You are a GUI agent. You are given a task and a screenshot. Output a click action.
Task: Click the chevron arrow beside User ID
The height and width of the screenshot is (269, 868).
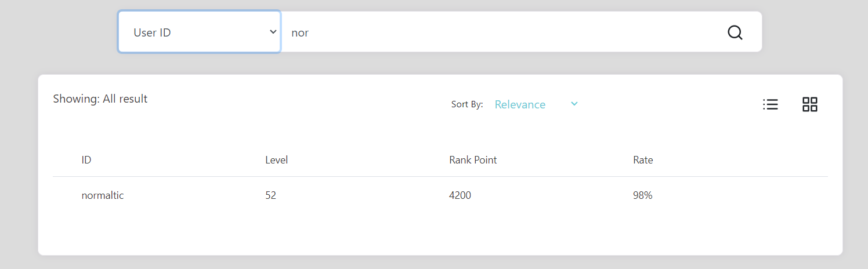click(273, 32)
